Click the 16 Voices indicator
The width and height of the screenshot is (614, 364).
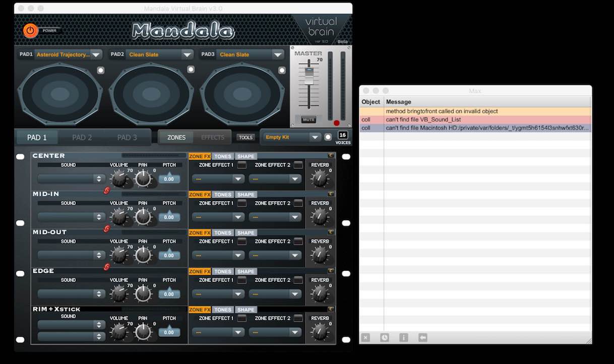(x=343, y=135)
